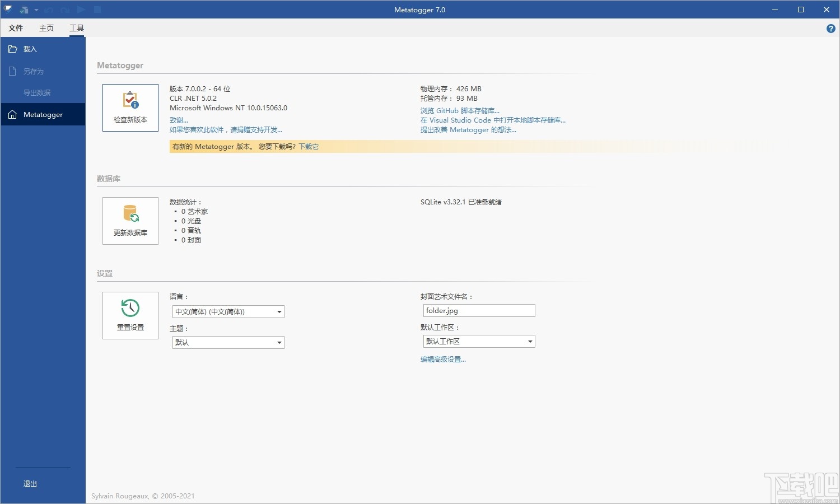Click the 退出 (exit) button in the sidebar
Image resolution: width=840 pixels, height=504 pixels.
(29, 483)
